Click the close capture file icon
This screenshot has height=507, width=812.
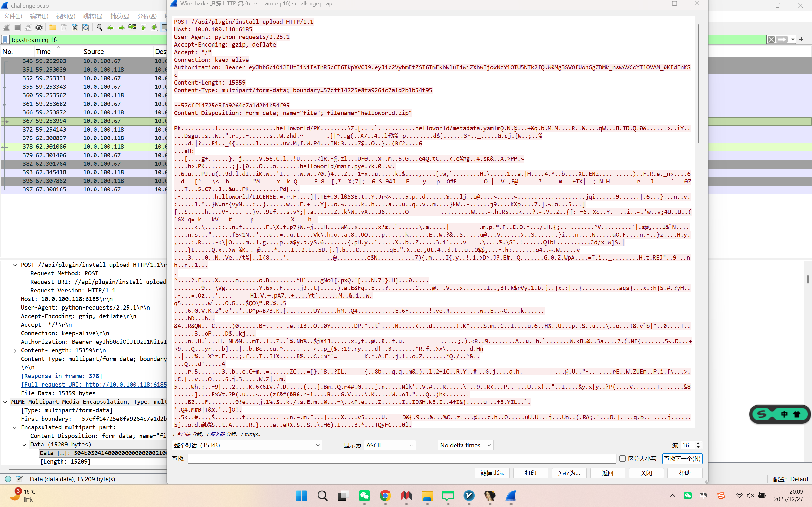pos(75,28)
